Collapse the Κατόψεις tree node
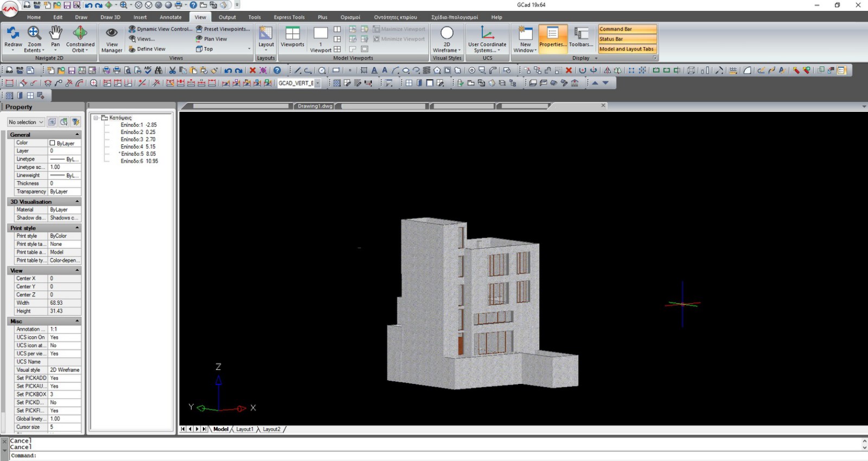Screen dimensions: 868x461 (96, 118)
